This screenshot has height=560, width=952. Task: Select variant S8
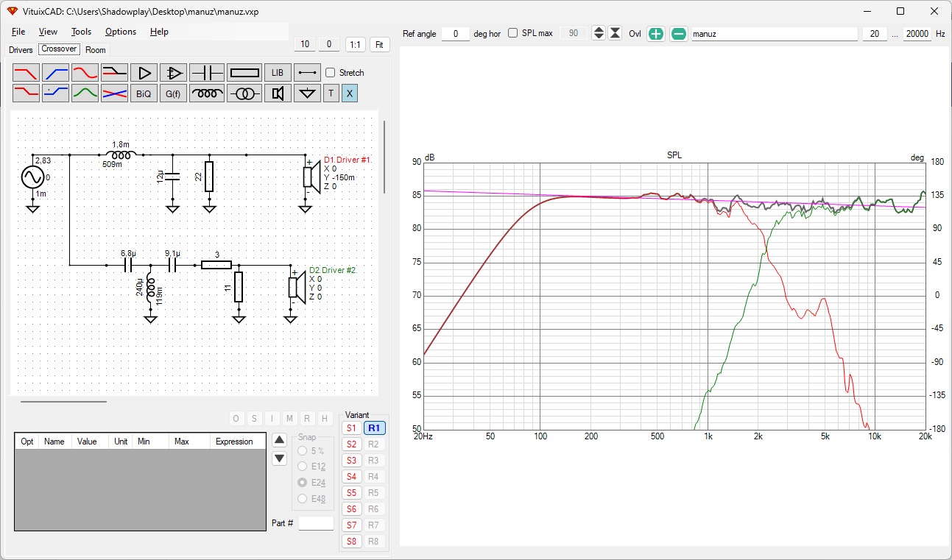[x=351, y=541]
